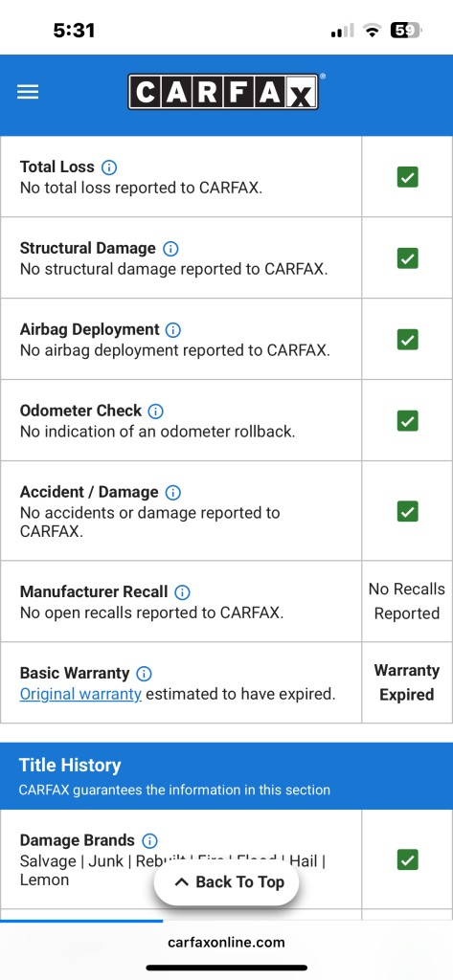Tap the Back To Top button
Viewport: 453px width, 980px height.
tap(226, 882)
